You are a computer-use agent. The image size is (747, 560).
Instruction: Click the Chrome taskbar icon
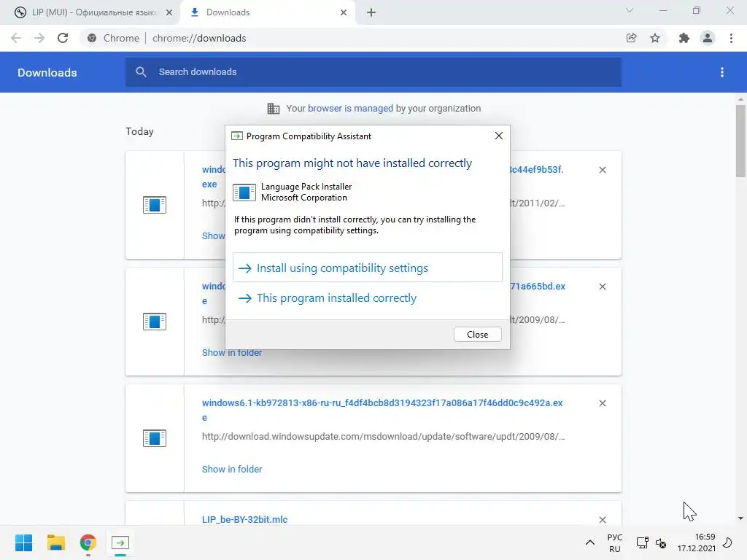pos(88,542)
